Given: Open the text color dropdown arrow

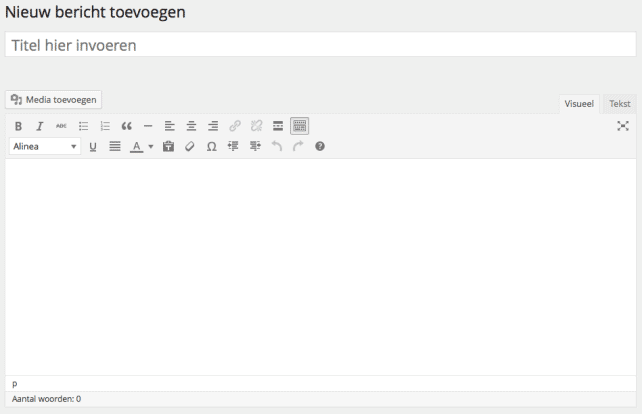Looking at the screenshot, I should point(151,147).
